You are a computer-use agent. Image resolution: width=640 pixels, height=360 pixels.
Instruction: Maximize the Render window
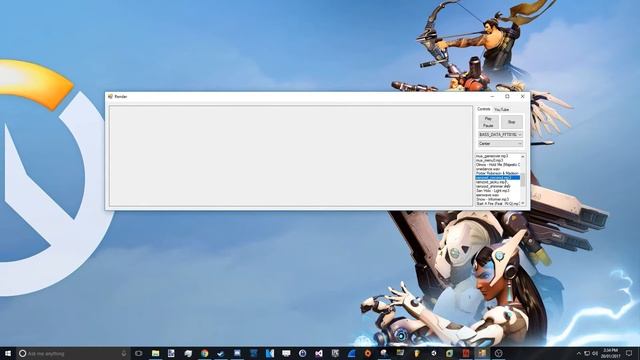click(x=507, y=96)
